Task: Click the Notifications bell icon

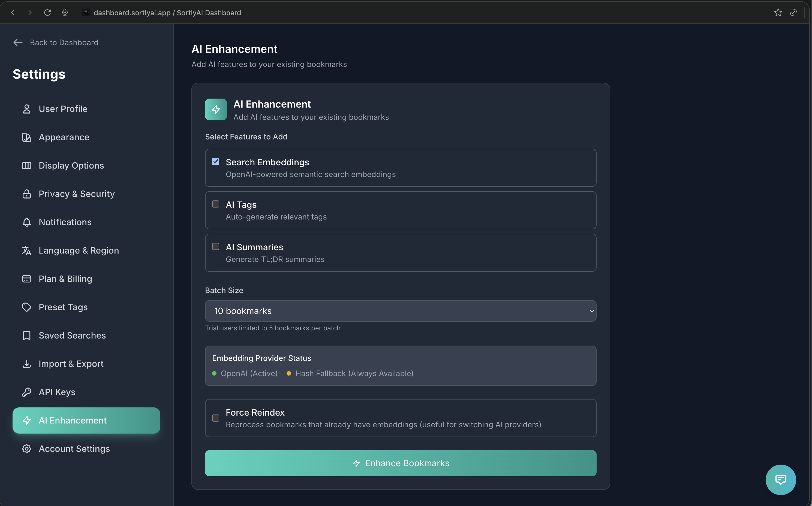Action: [x=27, y=222]
